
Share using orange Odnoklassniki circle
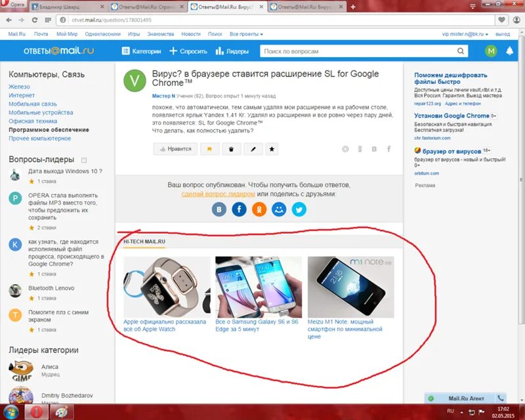[x=259, y=209]
